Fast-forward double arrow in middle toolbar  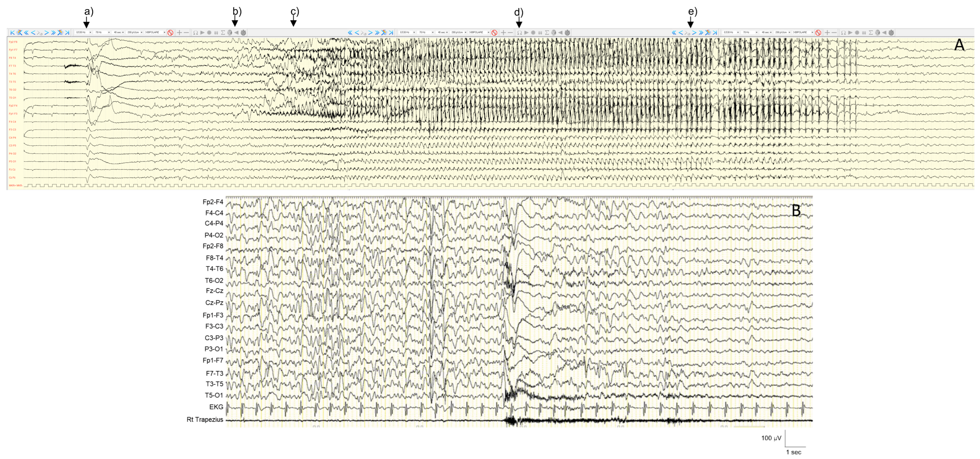pyautogui.click(x=377, y=33)
